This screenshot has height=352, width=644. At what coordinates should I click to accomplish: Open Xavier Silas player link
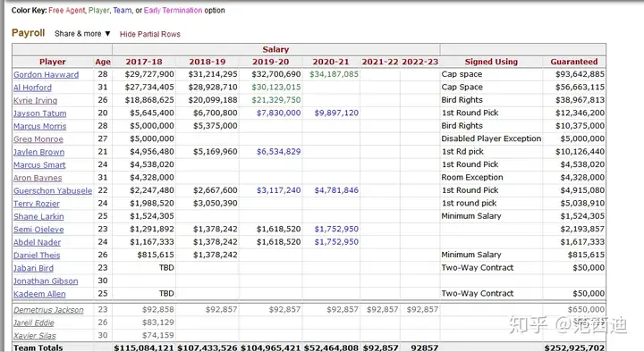coord(35,336)
